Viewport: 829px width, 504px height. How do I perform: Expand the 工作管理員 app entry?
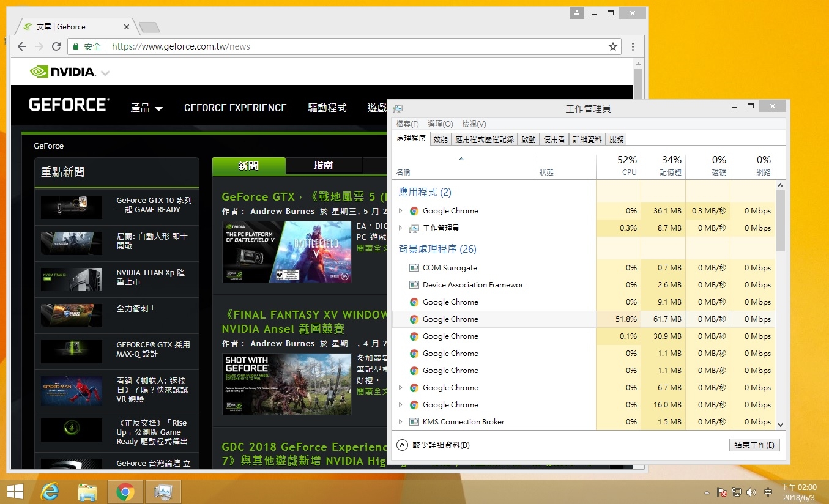[401, 228]
